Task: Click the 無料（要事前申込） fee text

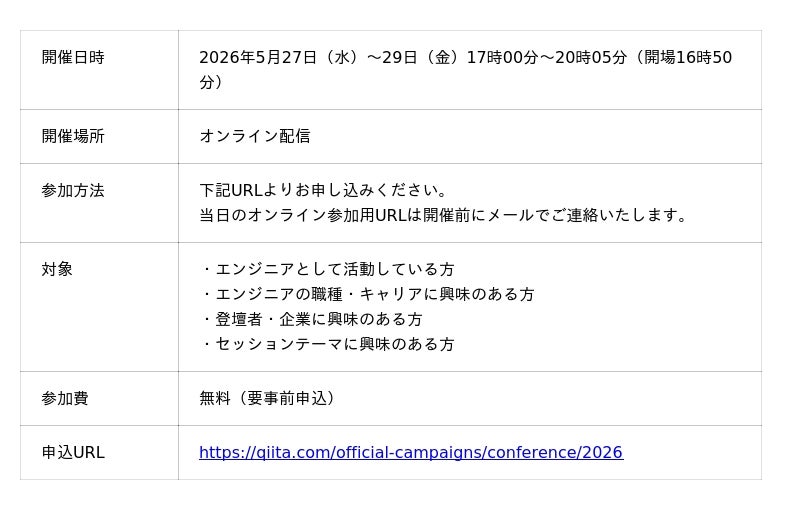Action: click(270, 399)
